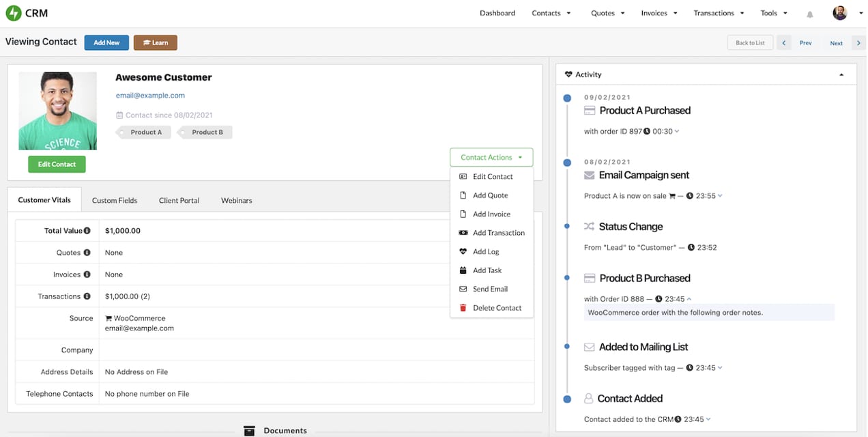868x437 pixels.
Task: Click the WooCommerce cart icon in Source row
Action: [108, 318]
